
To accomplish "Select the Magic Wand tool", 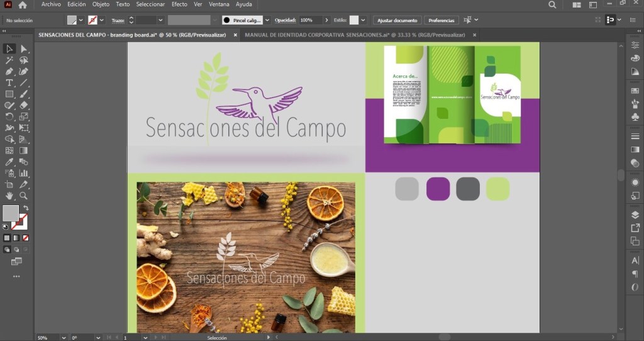I will [9, 61].
